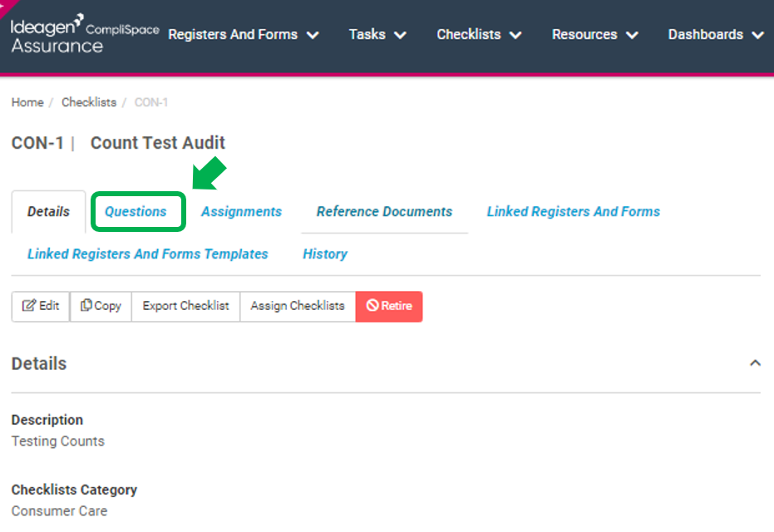
Task: Collapse the Details section chevron
Action: point(755,363)
